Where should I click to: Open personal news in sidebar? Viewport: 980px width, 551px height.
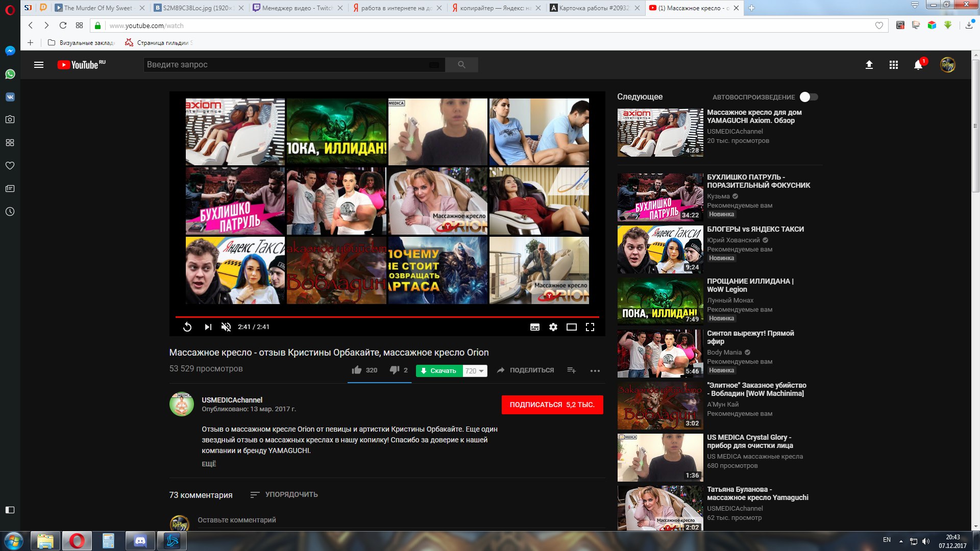pos(10,189)
